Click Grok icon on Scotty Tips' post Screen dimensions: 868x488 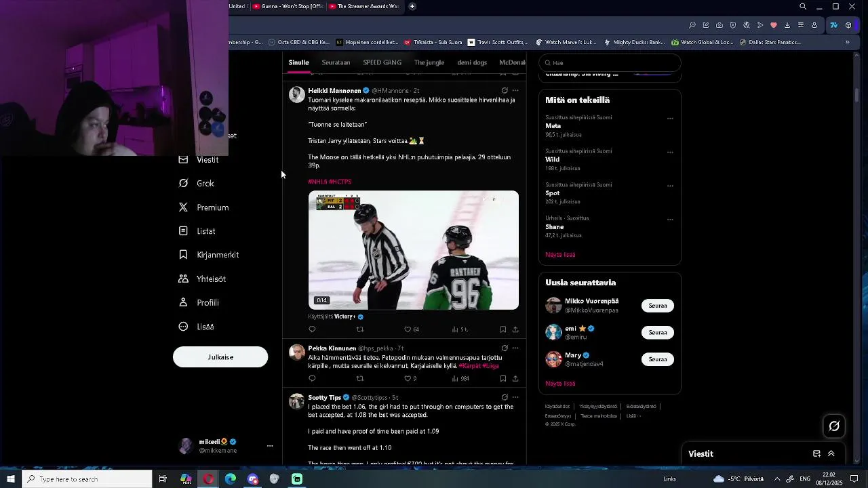tap(505, 398)
